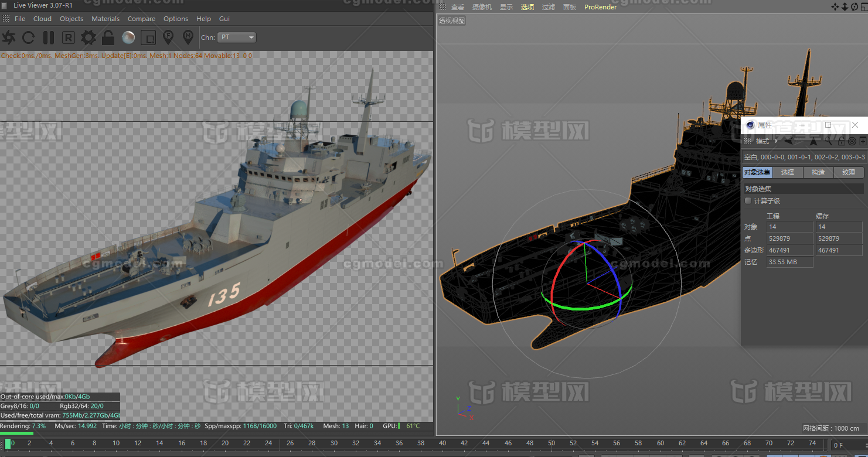Switch to the 构造 tab
868x457 pixels.
point(818,172)
